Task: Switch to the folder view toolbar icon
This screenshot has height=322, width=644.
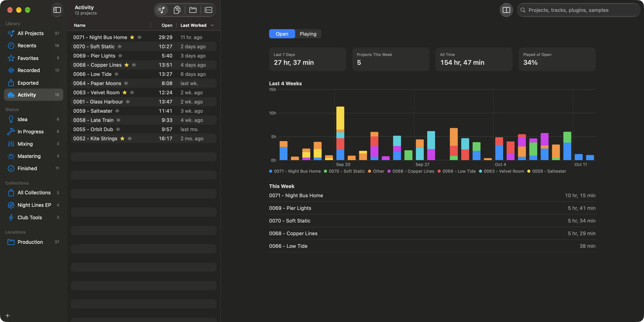Action: tap(193, 10)
